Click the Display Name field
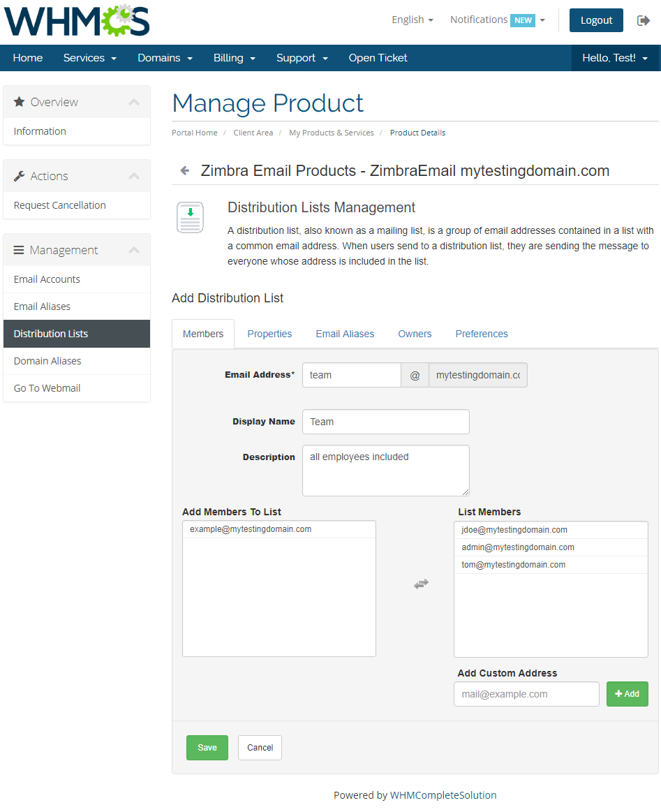 click(x=385, y=422)
